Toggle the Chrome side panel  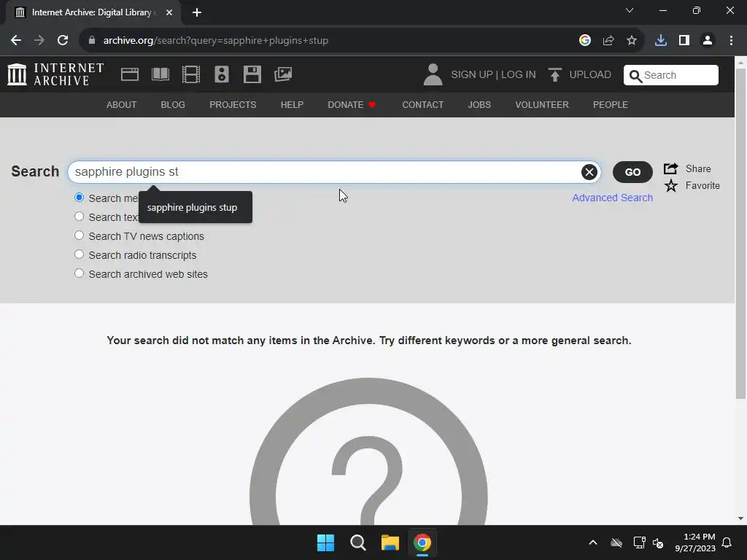(x=684, y=41)
